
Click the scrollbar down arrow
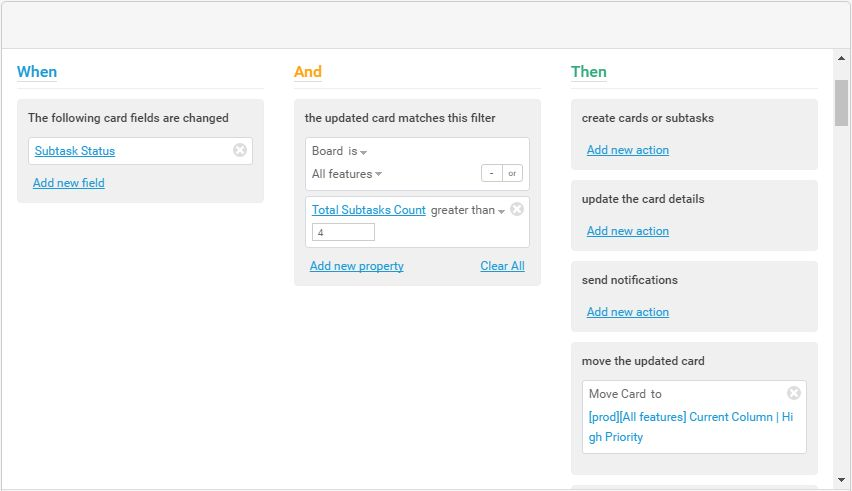pyautogui.click(x=841, y=480)
